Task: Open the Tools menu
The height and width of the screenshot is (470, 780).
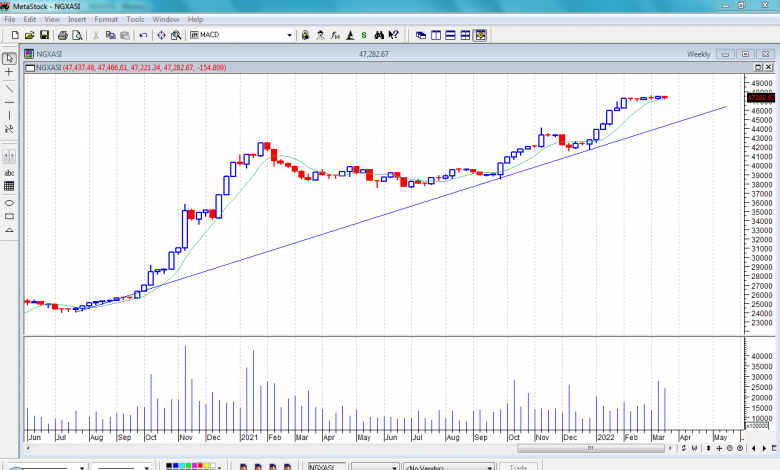Action: [x=135, y=19]
